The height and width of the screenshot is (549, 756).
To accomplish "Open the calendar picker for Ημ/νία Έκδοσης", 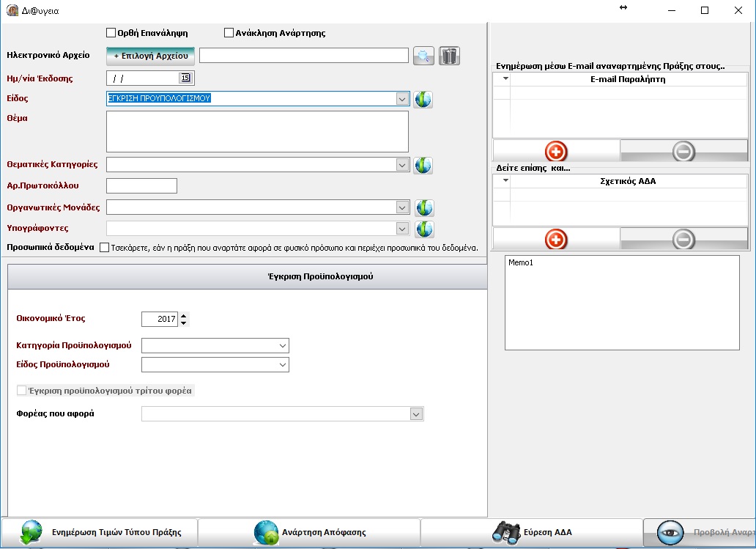I will tap(185, 78).
